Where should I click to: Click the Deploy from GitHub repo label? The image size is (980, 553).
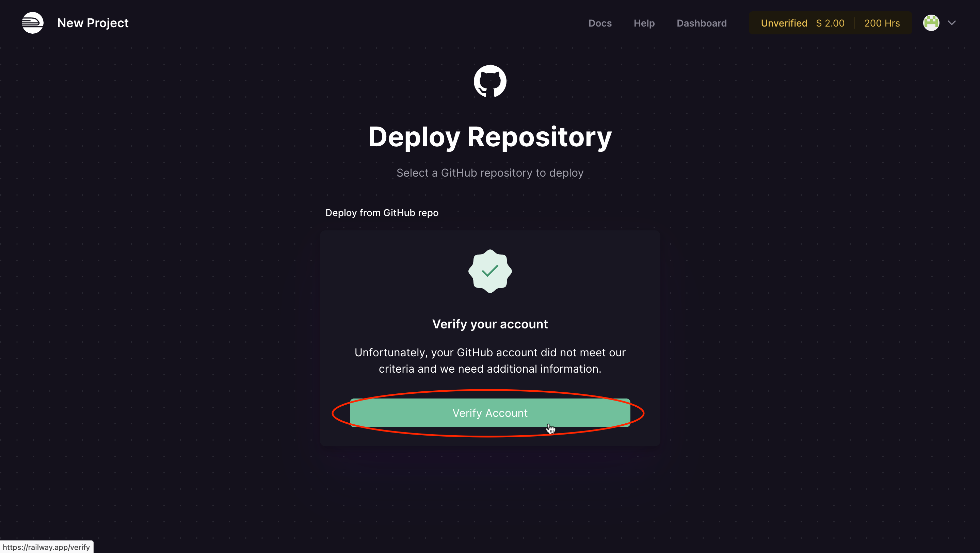click(382, 213)
